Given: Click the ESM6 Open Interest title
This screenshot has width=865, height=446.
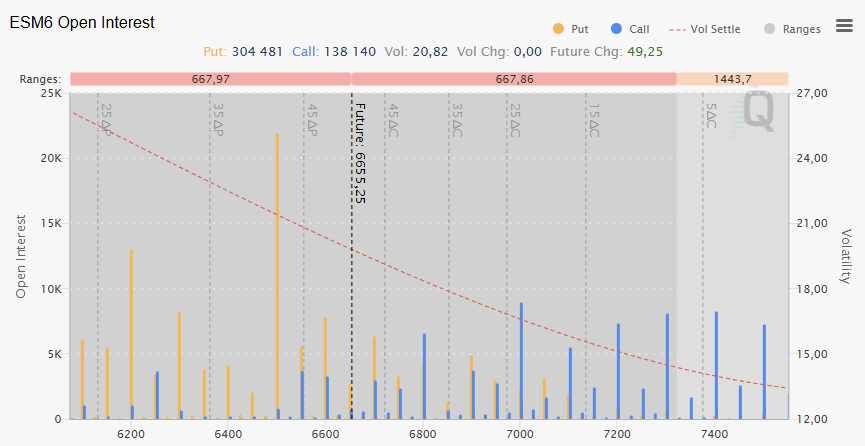Looking at the screenshot, I should pos(82,23).
